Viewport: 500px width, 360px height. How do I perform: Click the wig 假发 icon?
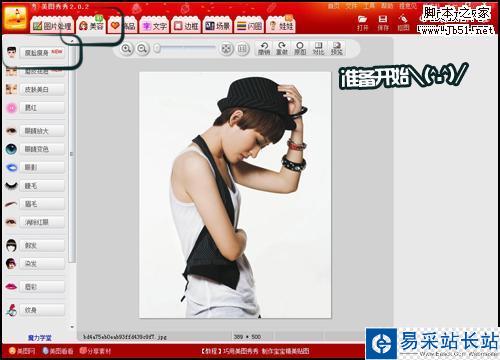pyautogui.click(x=11, y=245)
